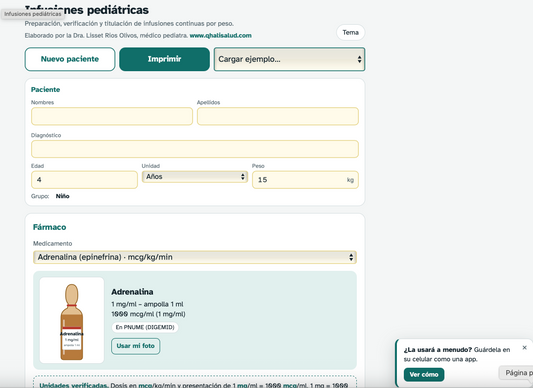Select the Edad field containing 4
The image size is (533, 388).
[84, 180]
